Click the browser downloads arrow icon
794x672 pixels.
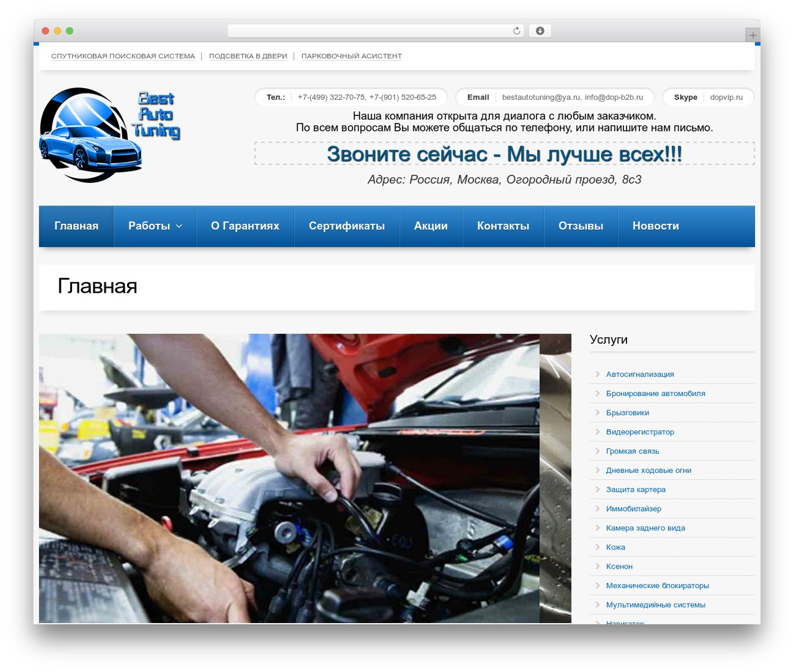point(540,31)
